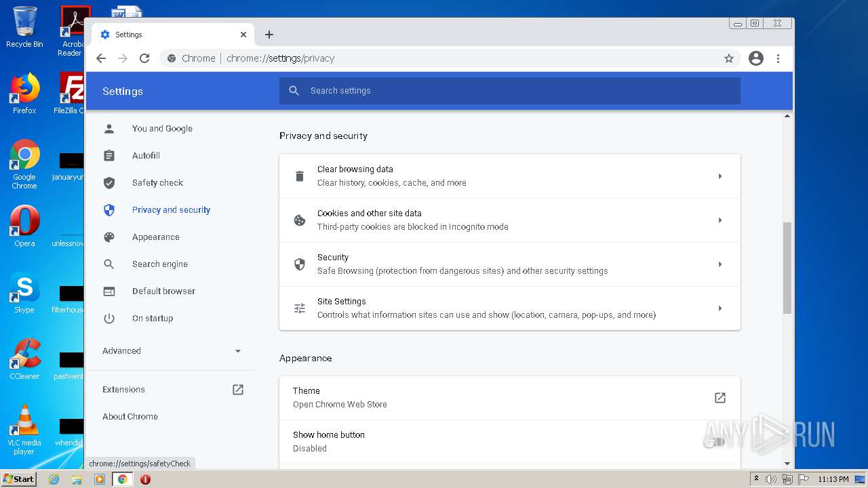Open On startup section
Viewport: 868px width, 488px height.
click(x=153, y=319)
